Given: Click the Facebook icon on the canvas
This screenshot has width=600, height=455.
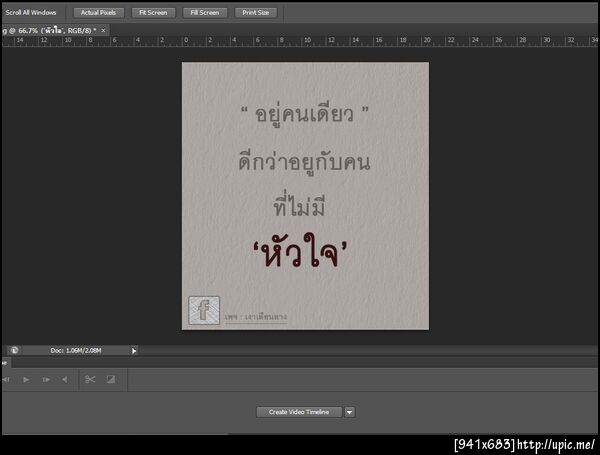Looking at the screenshot, I should [204, 310].
